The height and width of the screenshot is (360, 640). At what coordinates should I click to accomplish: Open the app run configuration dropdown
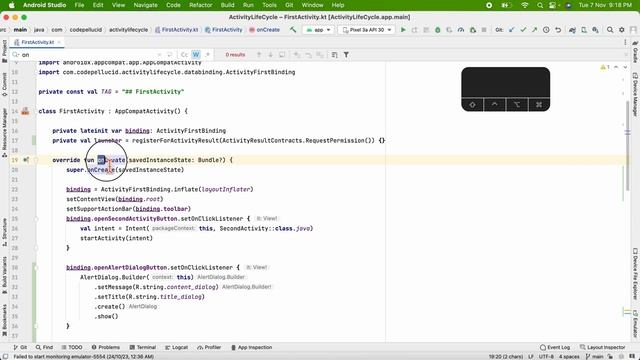pyautogui.click(x=318, y=30)
